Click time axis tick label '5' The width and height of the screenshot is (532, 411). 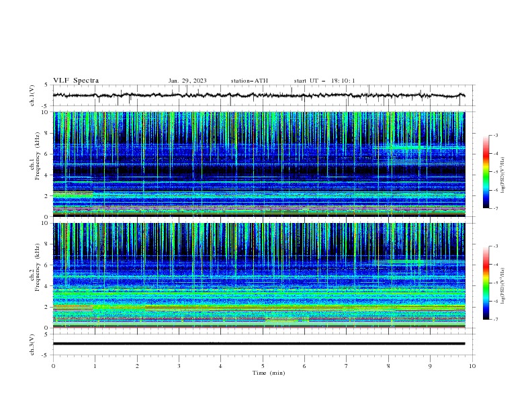(263, 366)
